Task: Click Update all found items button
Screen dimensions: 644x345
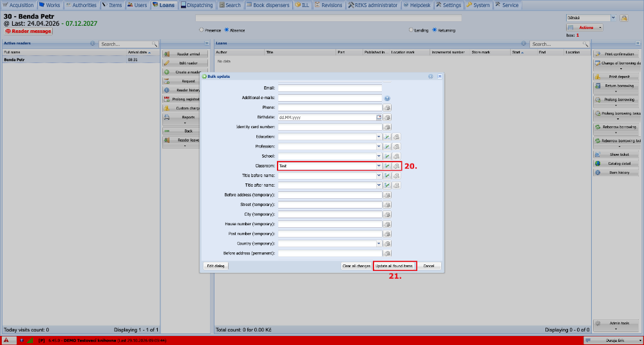Action: [x=394, y=266]
